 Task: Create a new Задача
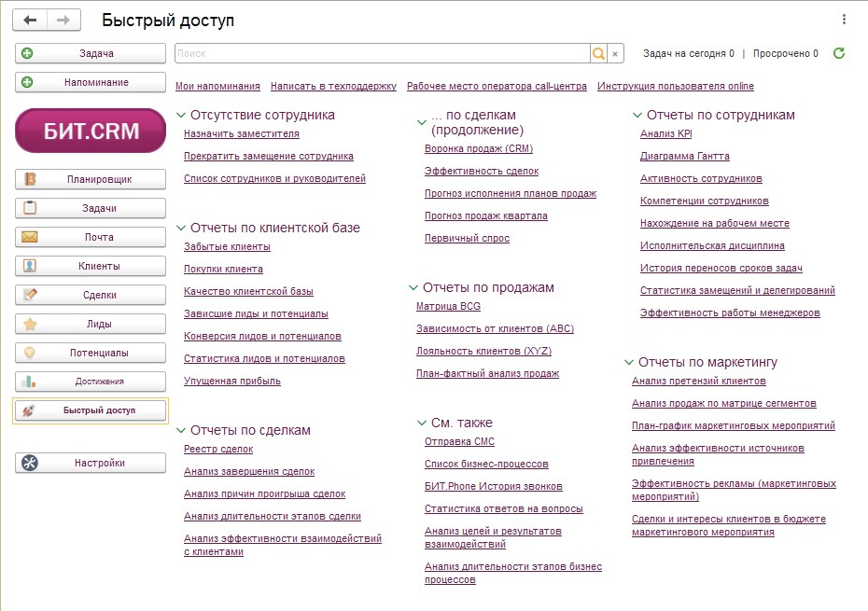(91, 54)
